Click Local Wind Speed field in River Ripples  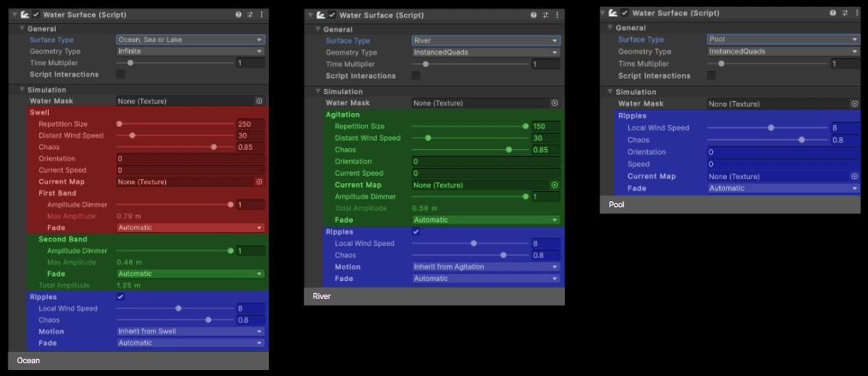click(546, 243)
